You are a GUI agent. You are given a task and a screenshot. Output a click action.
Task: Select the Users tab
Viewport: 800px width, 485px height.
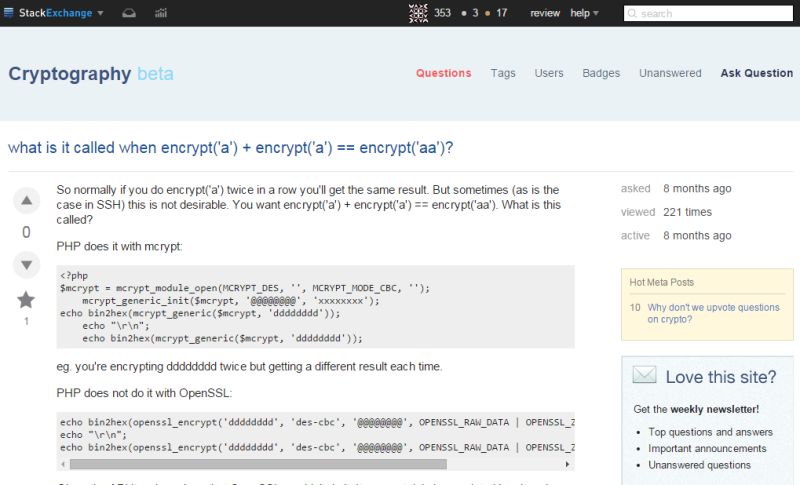click(549, 73)
